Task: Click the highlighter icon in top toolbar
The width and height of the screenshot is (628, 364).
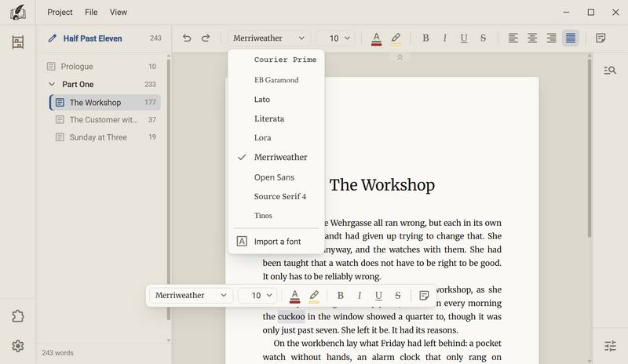Action: click(396, 38)
